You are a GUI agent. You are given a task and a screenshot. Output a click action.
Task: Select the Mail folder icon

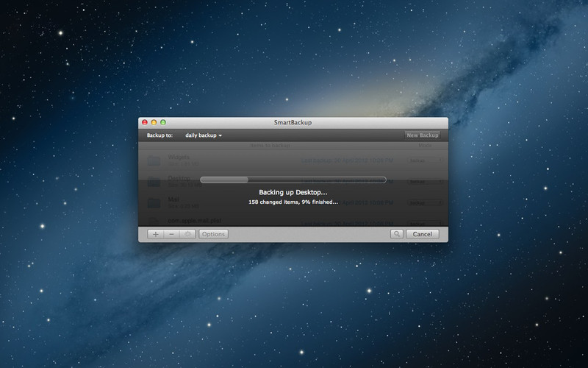[x=154, y=203]
